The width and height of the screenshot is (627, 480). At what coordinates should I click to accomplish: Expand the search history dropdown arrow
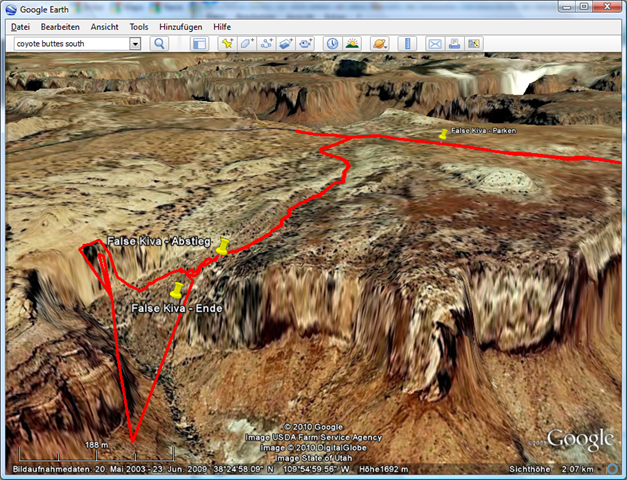click(x=135, y=44)
